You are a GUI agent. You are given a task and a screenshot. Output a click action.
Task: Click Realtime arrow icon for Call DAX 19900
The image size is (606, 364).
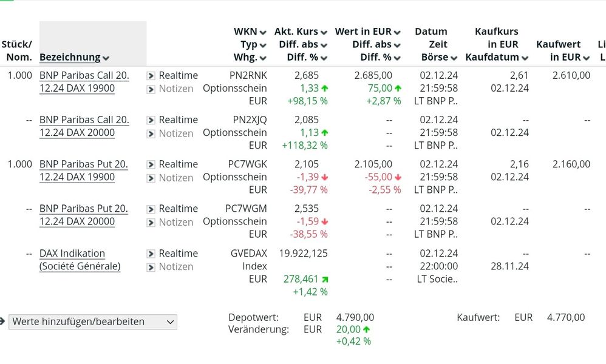tap(151, 76)
